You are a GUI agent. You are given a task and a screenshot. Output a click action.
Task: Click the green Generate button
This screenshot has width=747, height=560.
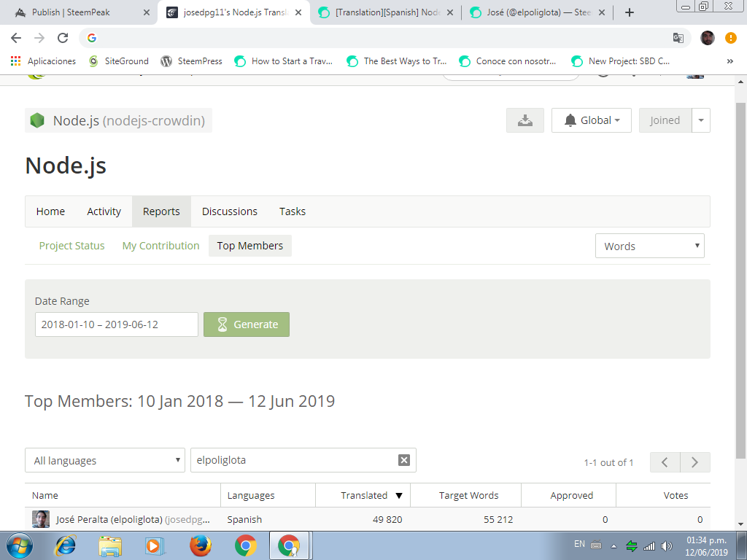pyautogui.click(x=247, y=324)
